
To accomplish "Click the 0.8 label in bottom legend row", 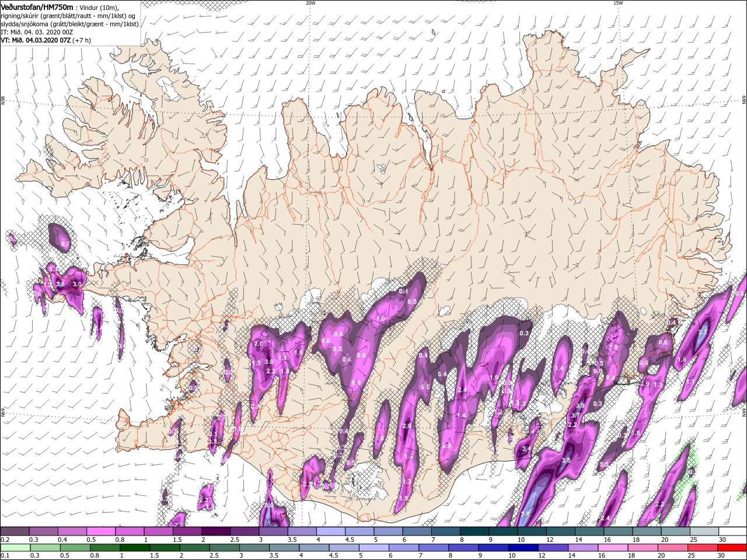I will pyautogui.click(x=94, y=556).
